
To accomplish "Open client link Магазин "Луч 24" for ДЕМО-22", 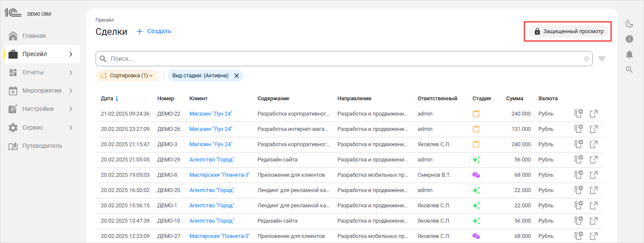I will coord(211,114).
